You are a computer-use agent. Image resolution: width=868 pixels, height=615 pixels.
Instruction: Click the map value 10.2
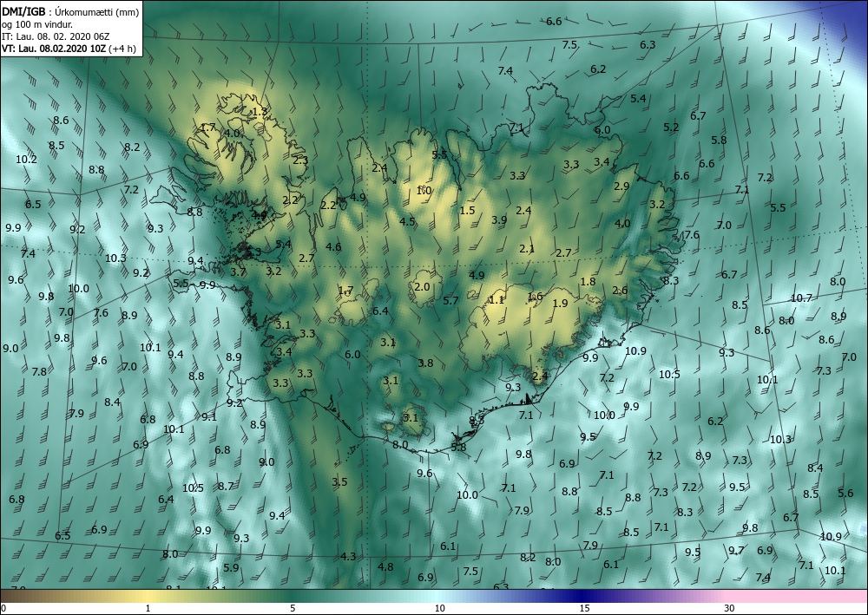click(26, 160)
